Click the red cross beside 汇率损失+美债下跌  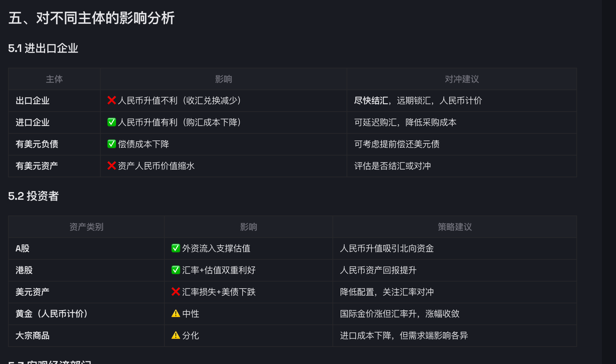click(176, 292)
